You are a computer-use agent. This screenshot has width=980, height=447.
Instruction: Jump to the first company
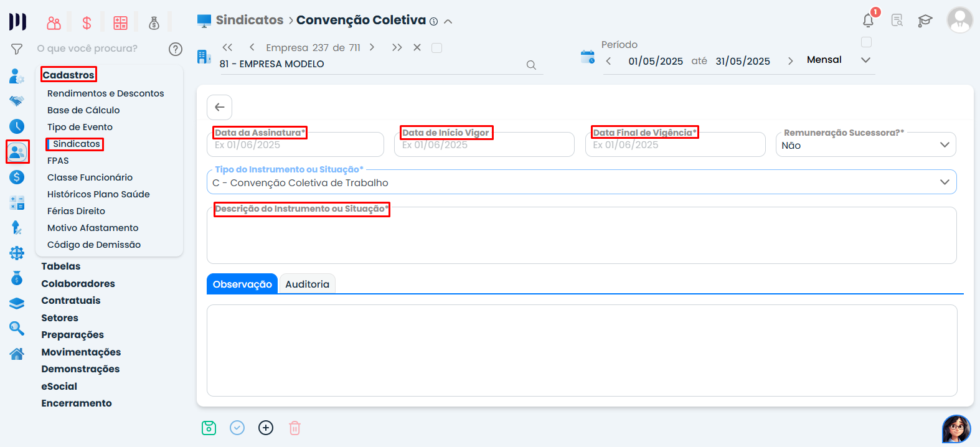(227, 47)
